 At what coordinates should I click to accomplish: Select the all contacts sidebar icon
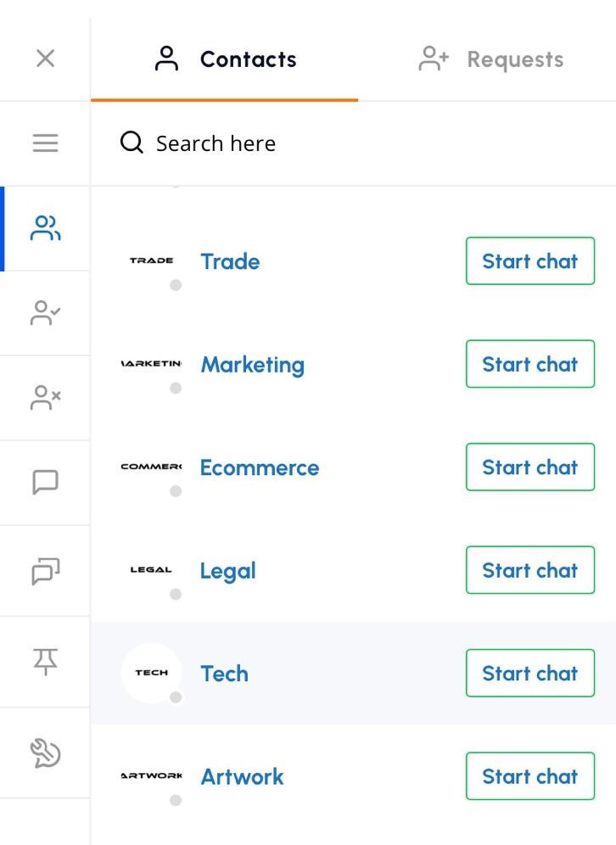[x=45, y=228]
